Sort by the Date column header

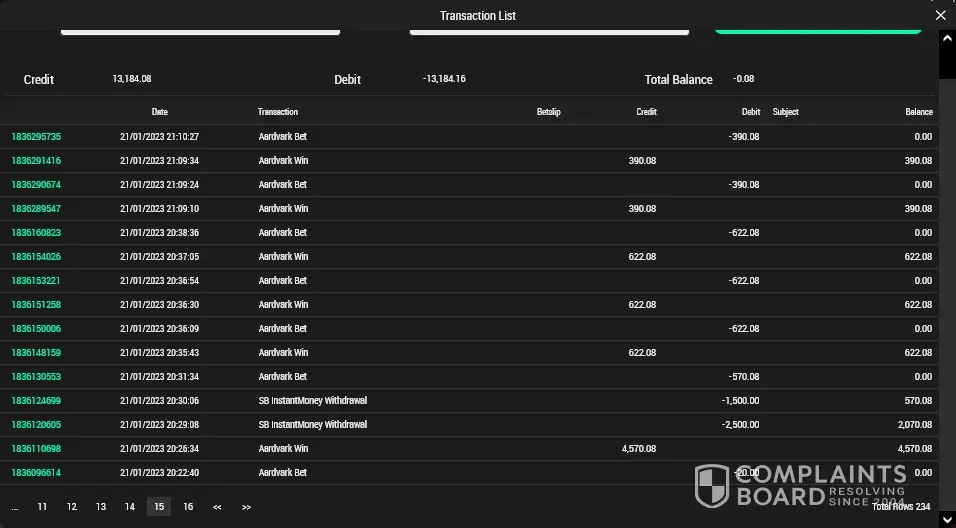160,112
